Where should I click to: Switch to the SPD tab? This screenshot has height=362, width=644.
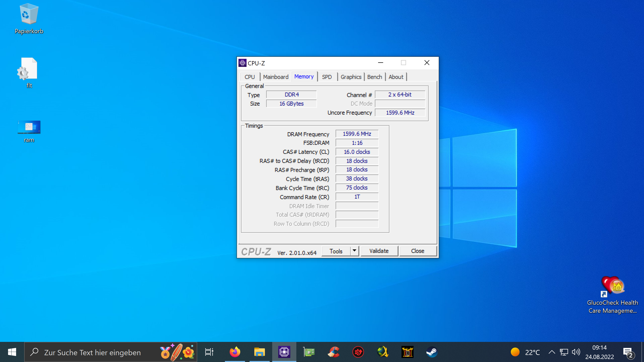[x=327, y=77]
